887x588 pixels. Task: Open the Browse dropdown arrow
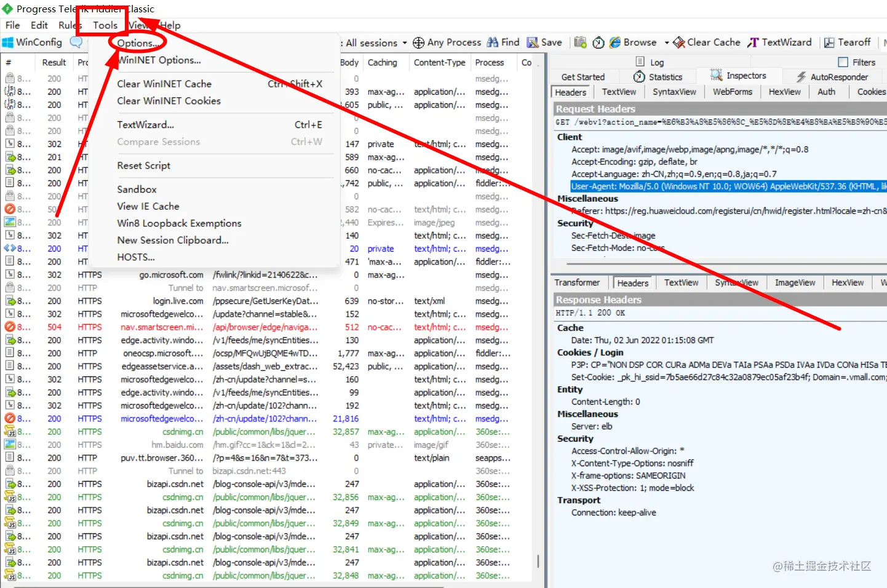point(667,43)
